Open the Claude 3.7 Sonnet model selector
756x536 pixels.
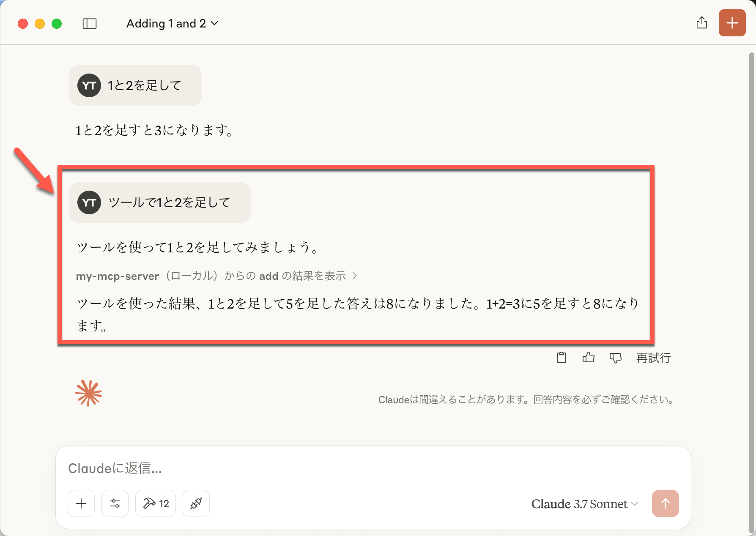[x=585, y=504]
